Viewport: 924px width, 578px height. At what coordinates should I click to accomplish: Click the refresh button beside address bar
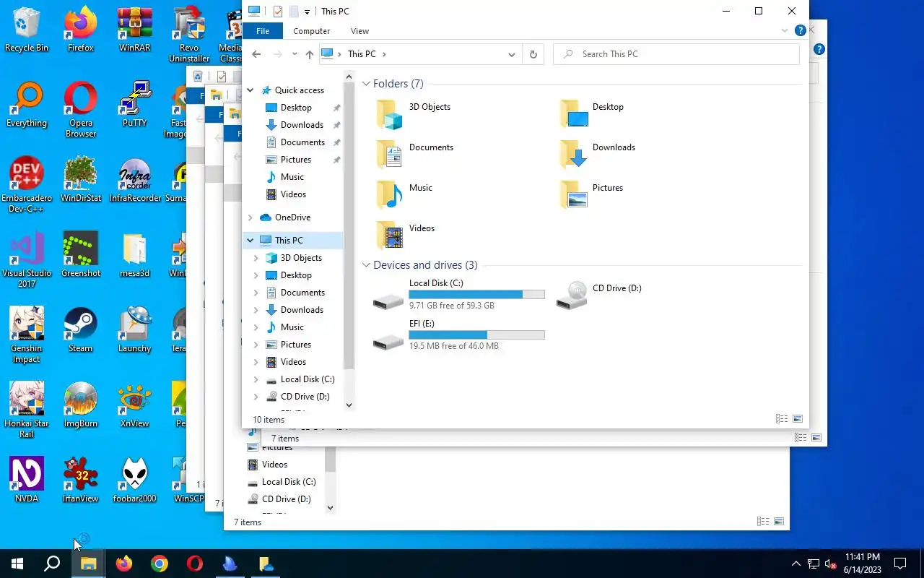[533, 54]
